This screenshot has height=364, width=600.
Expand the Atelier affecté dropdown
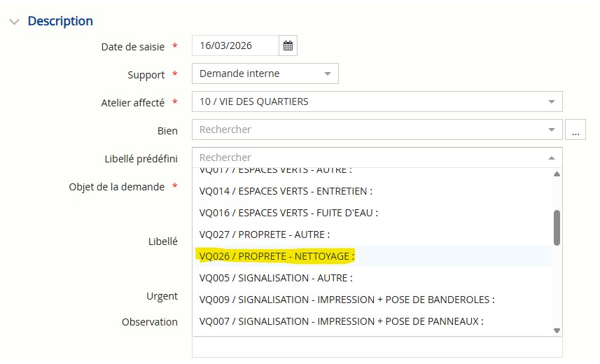click(551, 101)
